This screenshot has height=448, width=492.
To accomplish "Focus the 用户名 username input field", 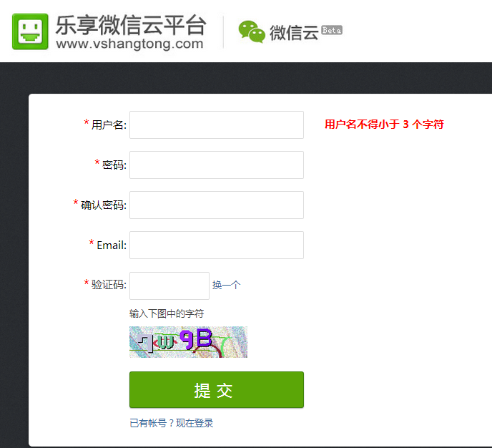I will click(216, 125).
